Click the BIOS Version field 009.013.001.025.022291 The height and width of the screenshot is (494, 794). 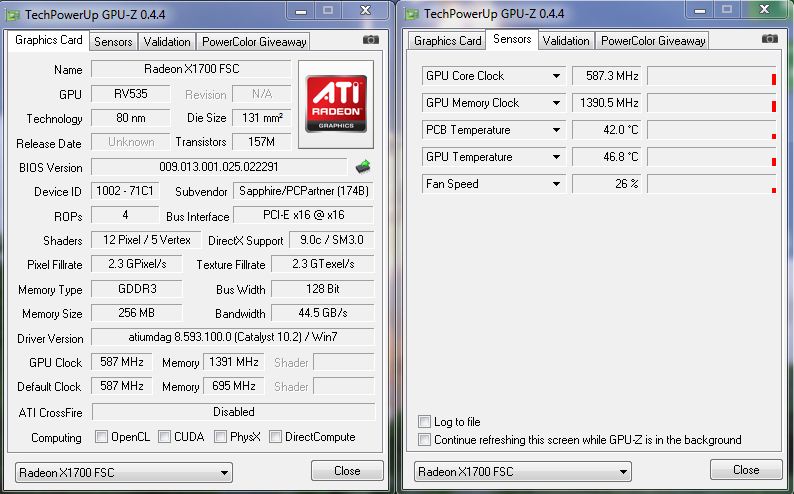click(x=219, y=167)
